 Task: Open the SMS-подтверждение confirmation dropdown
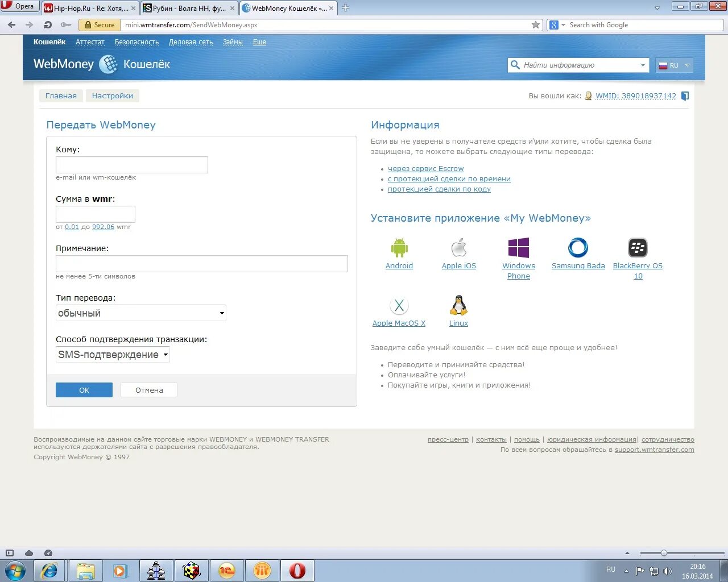coord(113,355)
